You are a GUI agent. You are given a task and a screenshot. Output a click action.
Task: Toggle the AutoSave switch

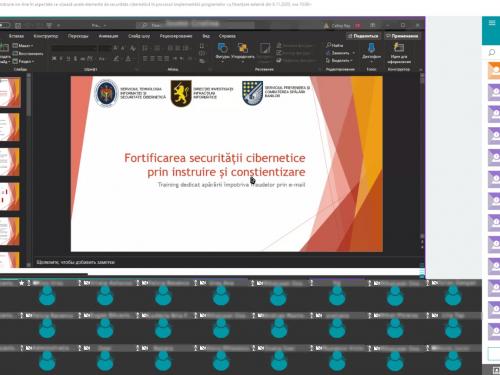point(5,25)
